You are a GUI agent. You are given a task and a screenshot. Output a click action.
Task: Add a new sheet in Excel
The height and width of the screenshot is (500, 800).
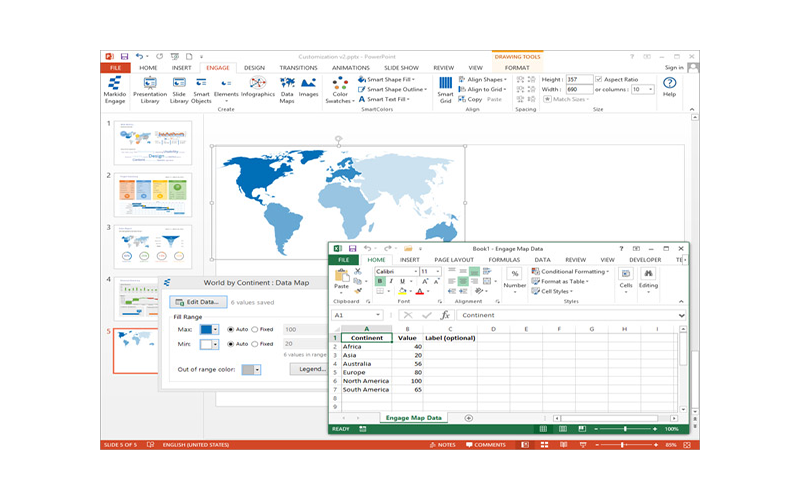[x=468, y=418]
